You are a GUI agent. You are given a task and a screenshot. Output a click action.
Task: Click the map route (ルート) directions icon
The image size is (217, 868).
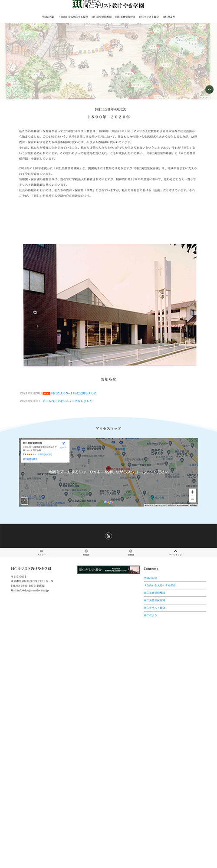(x=63, y=444)
